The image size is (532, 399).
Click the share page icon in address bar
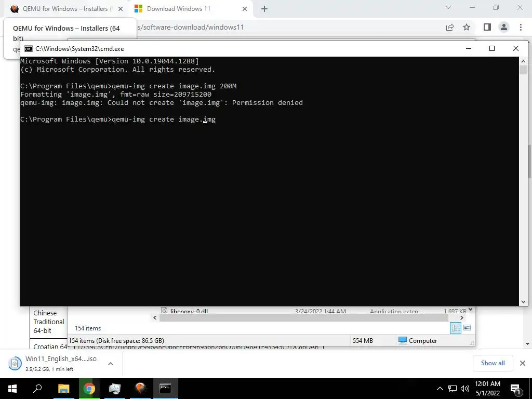click(x=450, y=27)
